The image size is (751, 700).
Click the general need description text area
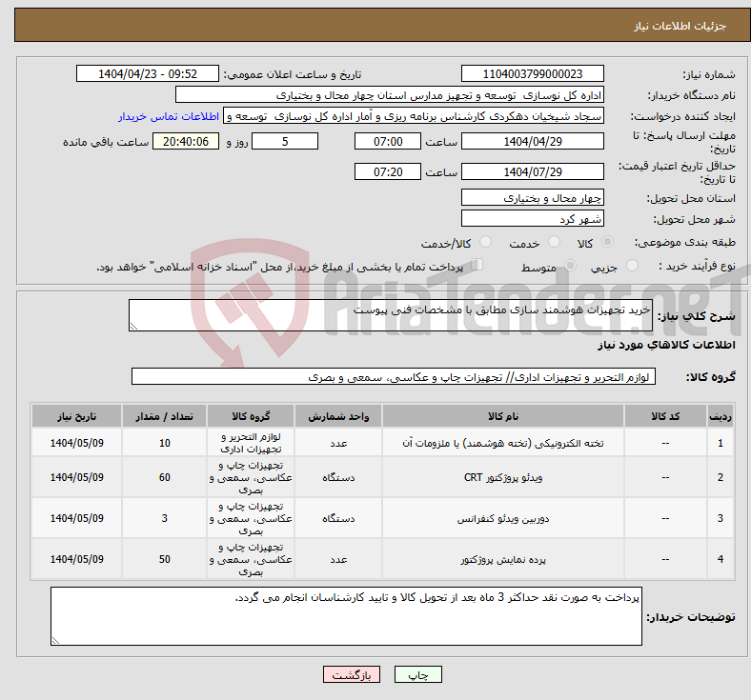click(x=391, y=315)
